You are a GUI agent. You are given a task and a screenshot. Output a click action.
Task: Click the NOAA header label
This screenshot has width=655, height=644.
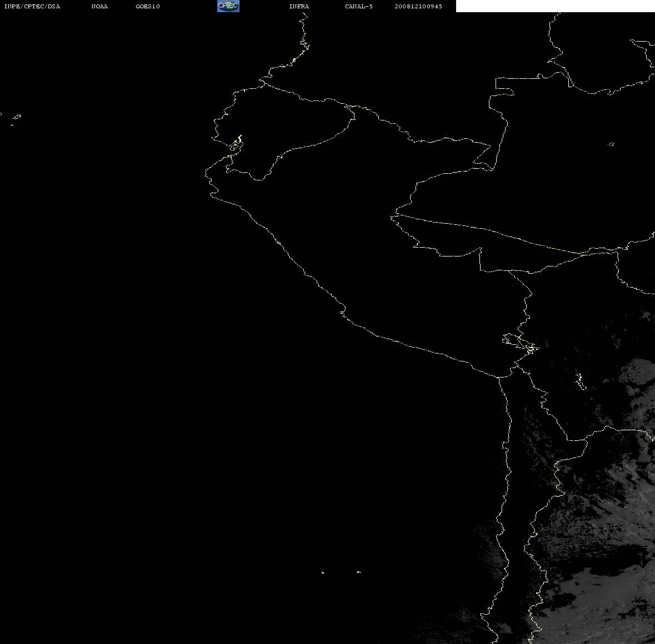(99, 6)
